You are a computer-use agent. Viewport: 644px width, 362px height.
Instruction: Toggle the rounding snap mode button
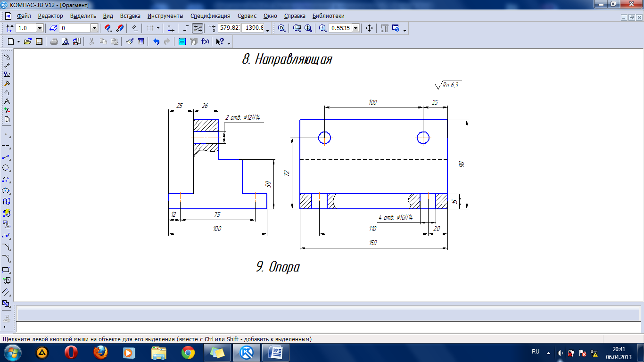pyautogui.click(x=198, y=28)
